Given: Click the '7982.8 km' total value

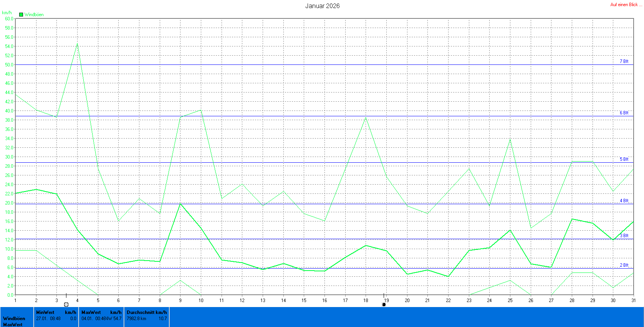Looking at the screenshot, I should (136, 319).
